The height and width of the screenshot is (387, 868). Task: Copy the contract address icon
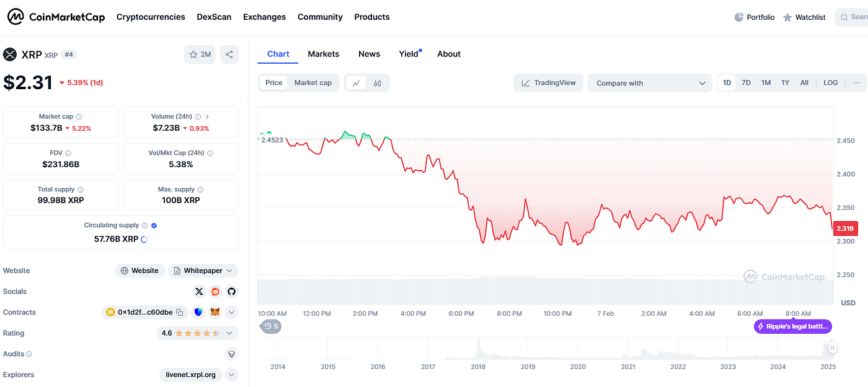[x=180, y=313]
